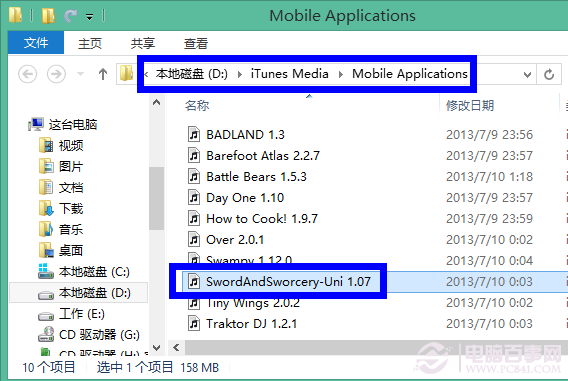Click navigation pane scroll down arrow
The width and height of the screenshot is (568, 381).
pos(156,348)
